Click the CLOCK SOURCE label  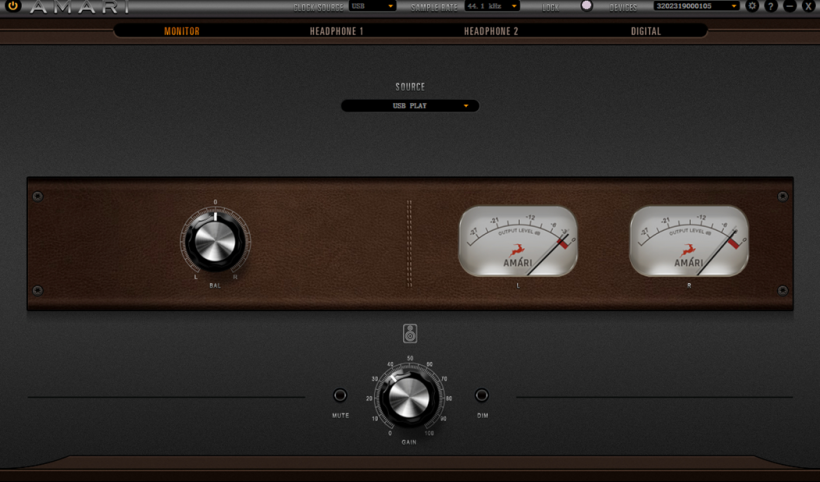318,7
